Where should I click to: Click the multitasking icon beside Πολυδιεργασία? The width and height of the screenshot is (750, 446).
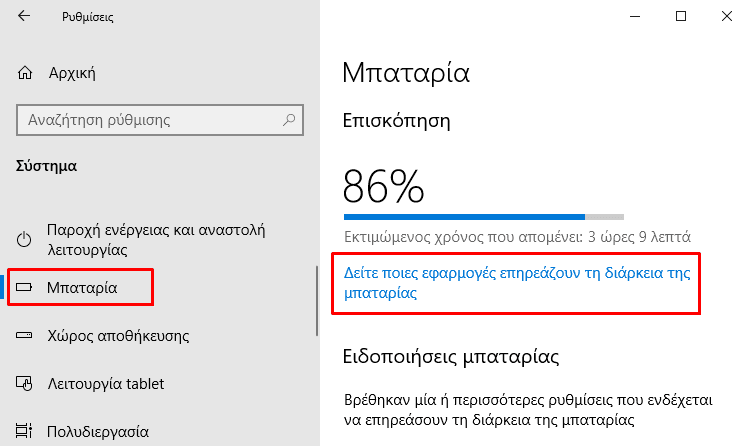click(24, 431)
